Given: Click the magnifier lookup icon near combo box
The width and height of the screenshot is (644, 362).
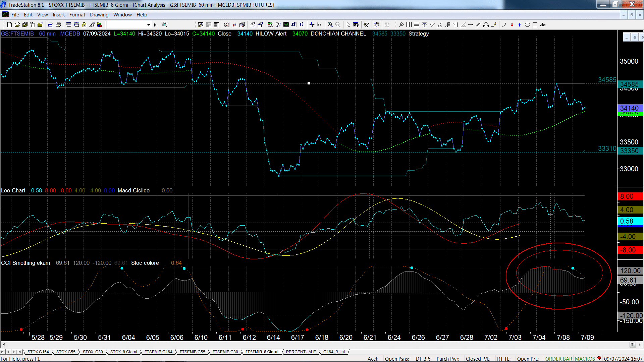Looking at the screenshot, I should click(x=164, y=24).
